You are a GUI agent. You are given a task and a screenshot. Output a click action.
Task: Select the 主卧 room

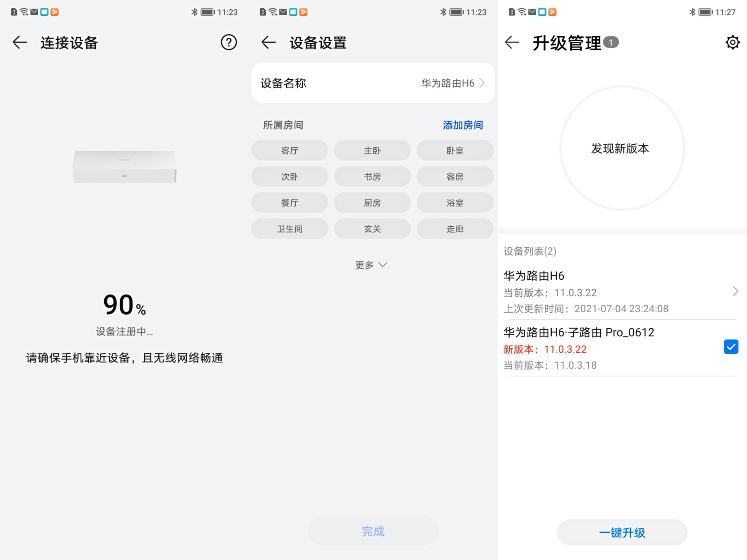[372, 150]
